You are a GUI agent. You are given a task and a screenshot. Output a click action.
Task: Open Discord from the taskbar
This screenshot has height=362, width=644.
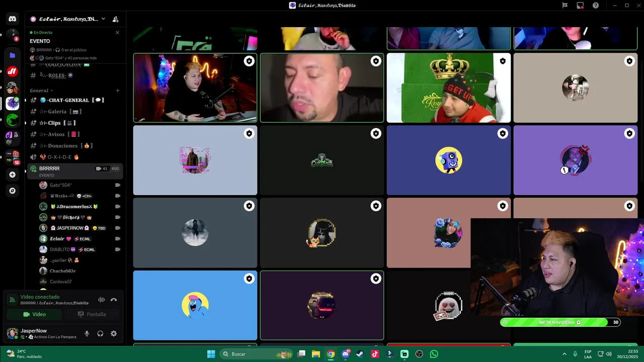pos(345,354)
